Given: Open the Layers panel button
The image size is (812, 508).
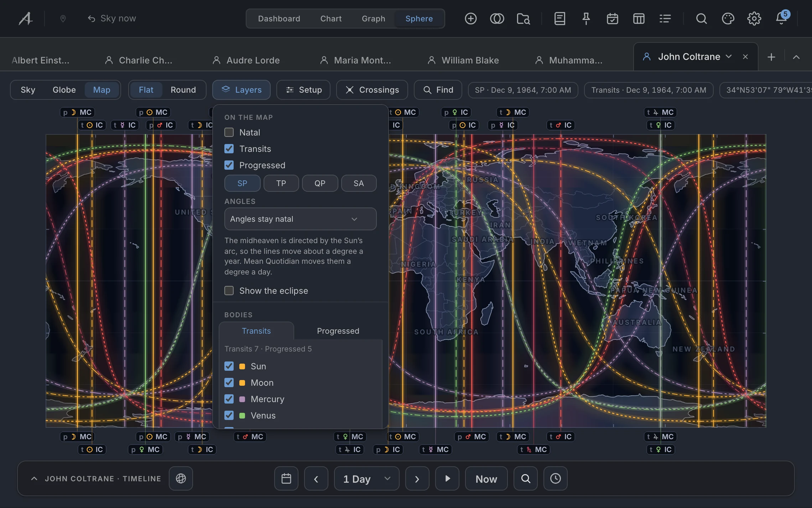Looking at the screenshot, I should click(241, 90).
